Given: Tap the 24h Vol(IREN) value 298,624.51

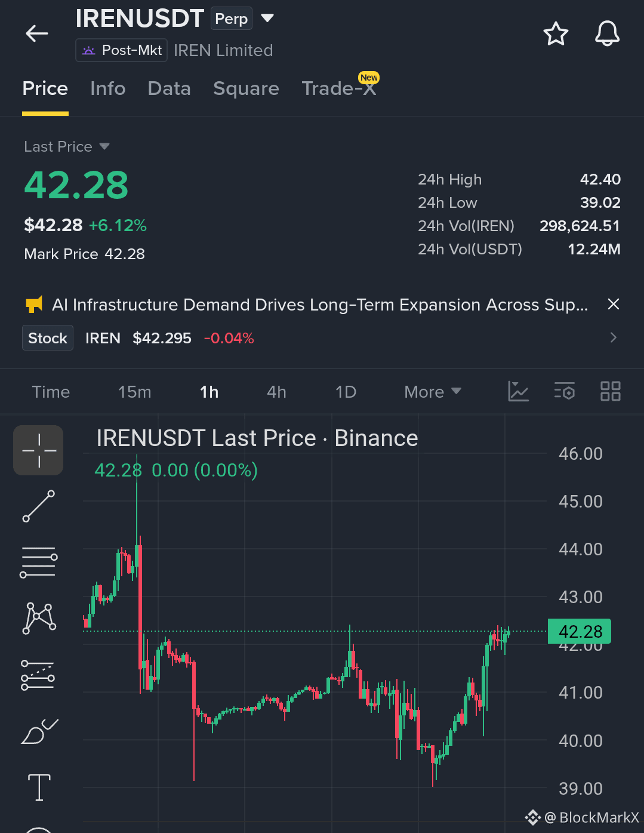Looking at the screenshot, I should click(x=580, y=226).
